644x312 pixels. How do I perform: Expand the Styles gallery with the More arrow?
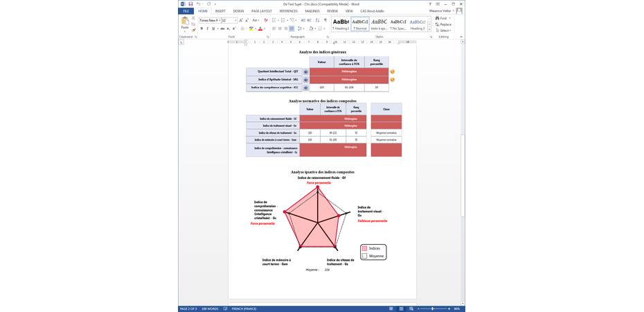[x=429, y=30]
